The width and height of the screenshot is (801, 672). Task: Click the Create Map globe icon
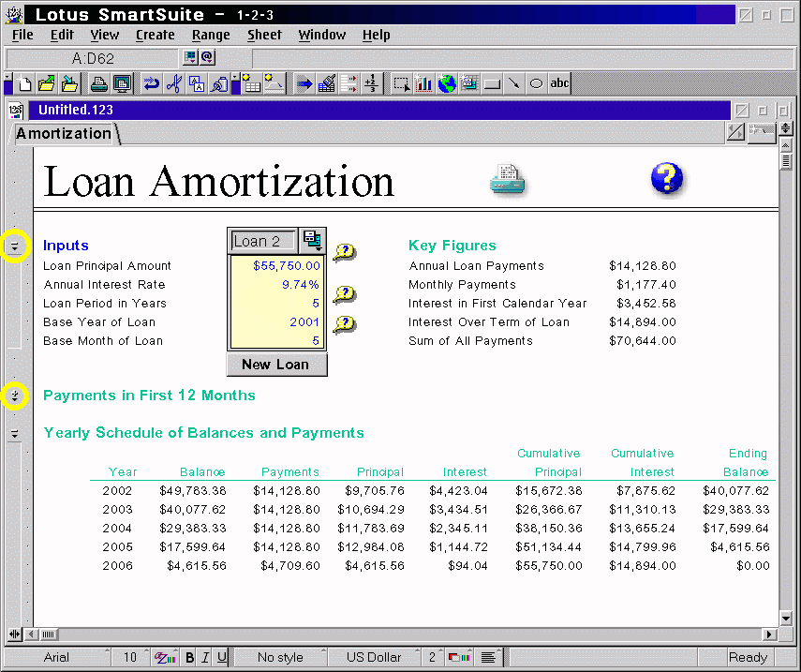pyautogui.click(x=447, y=83)
